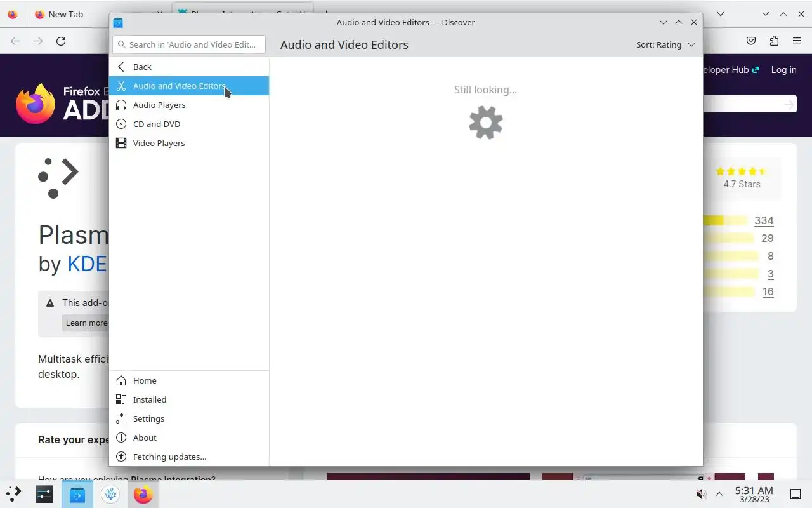Click the five-star rating bar

tap(725, 220)
